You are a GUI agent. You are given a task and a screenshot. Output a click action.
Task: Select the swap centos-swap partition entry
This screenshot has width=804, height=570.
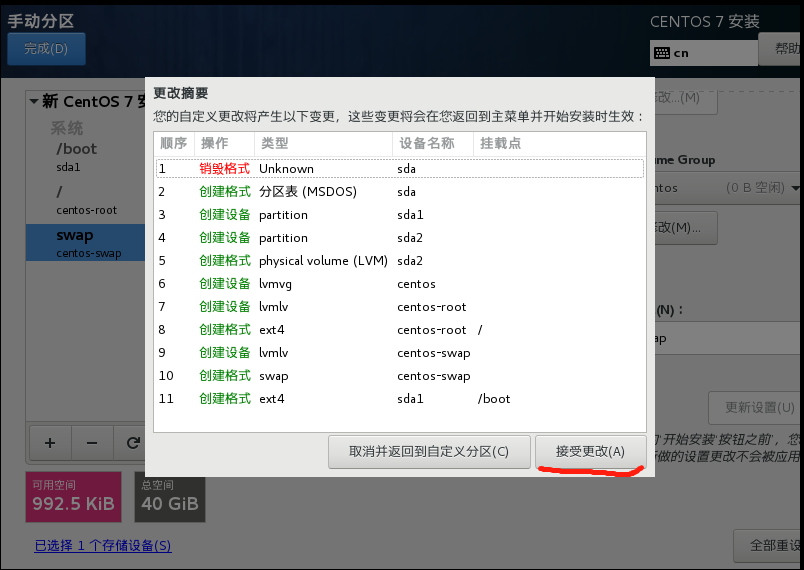(86, 243)
